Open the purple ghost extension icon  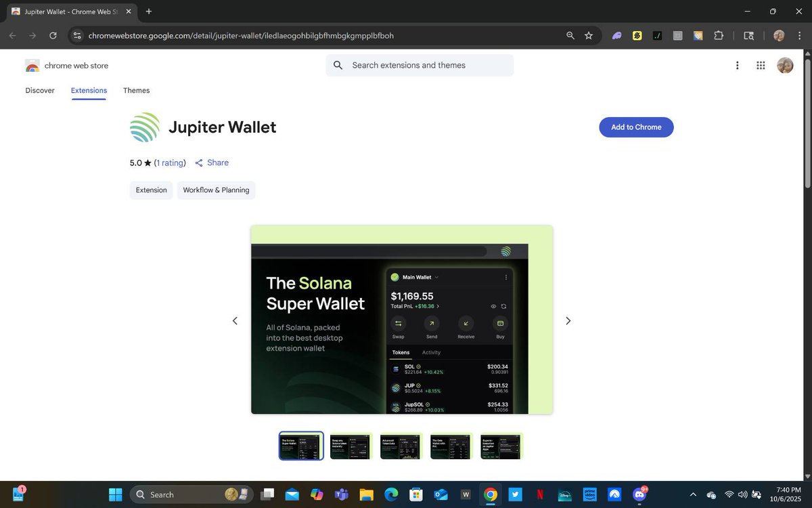click(x=617, y=35)
